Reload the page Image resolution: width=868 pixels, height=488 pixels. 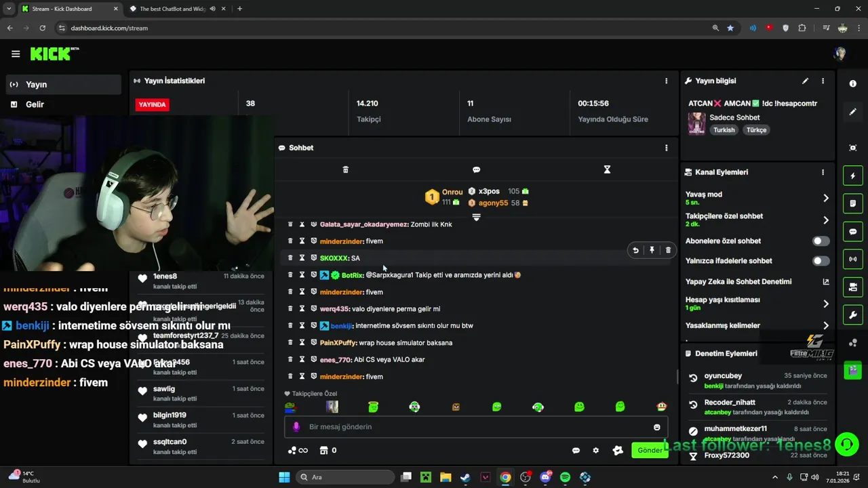click(x=42, y=28)
